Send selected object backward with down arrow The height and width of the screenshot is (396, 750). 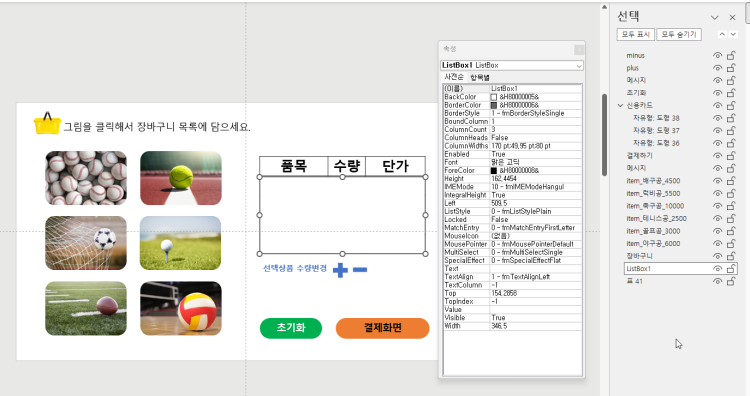(733, 34)
